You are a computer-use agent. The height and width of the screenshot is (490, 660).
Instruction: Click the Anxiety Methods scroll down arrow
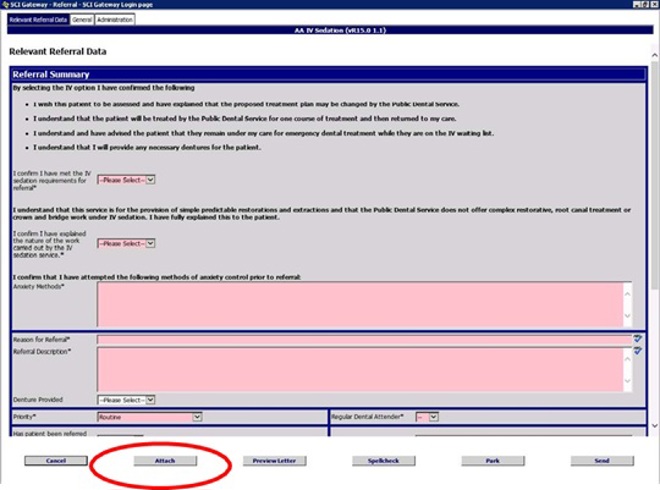coord(628,316)
